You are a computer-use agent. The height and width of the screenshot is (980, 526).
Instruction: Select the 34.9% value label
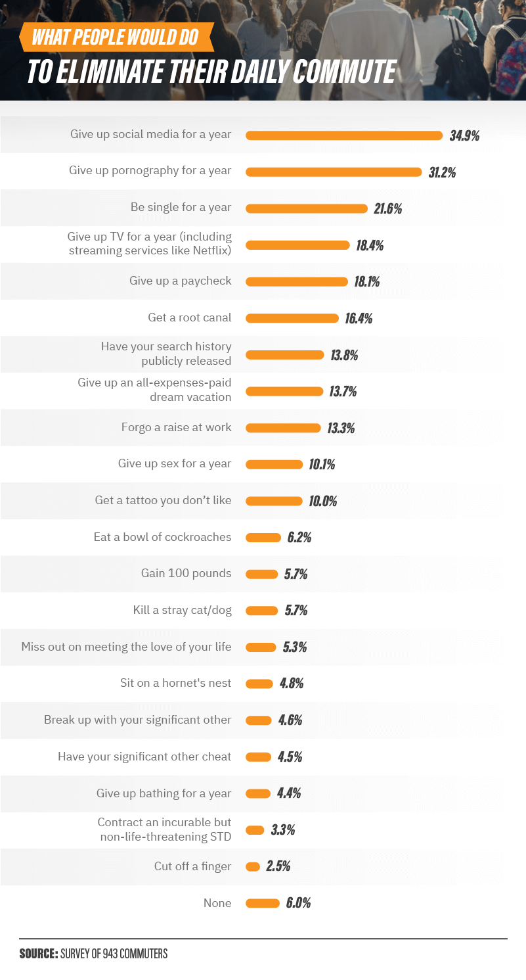point(464,136)
